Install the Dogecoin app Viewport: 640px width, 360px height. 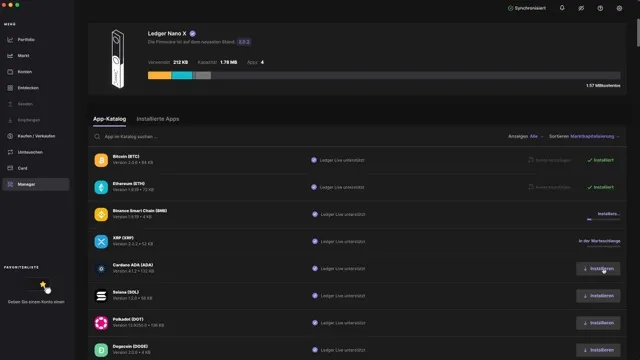(598, 350)
